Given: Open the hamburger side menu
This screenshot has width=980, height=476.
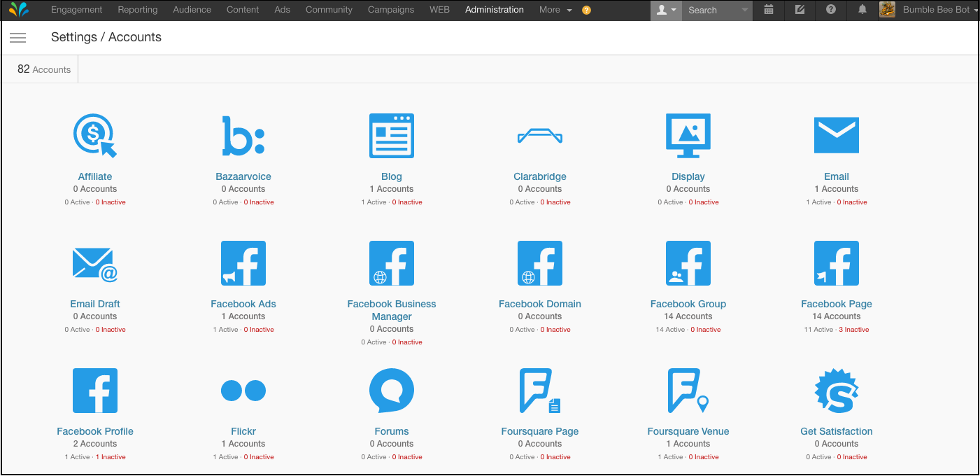Looking at the screenshot, I should [x=18, y=38].
